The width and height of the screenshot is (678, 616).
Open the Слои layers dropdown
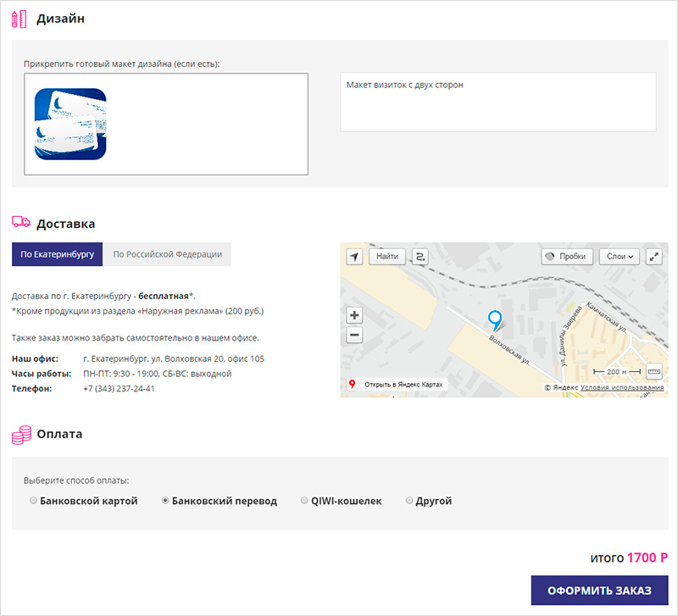click(x=621, y=257)
